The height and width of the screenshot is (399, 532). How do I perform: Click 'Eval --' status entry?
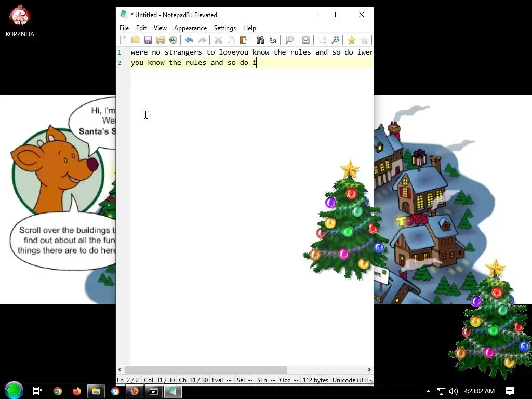[221, 380]
